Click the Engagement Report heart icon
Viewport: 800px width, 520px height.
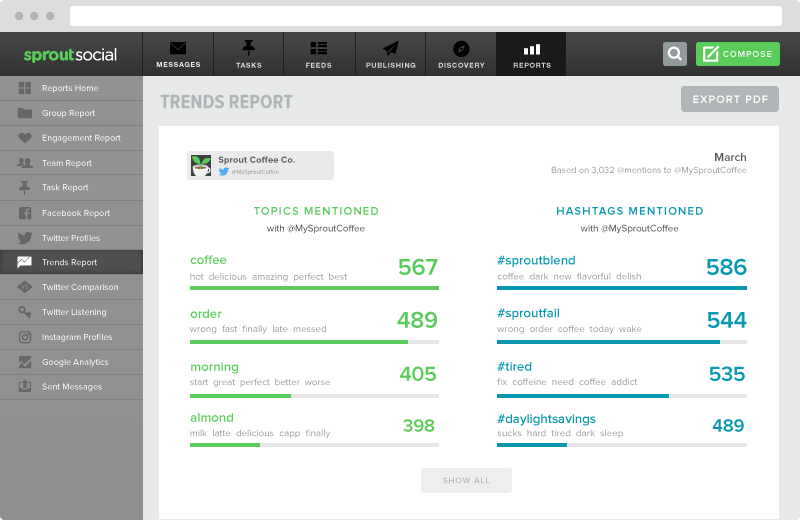coord(24,138)
